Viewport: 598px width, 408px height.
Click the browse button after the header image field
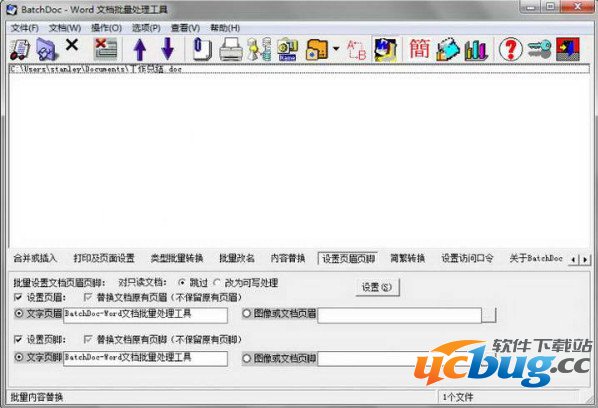pyautogui.click(x=489, y=315)
